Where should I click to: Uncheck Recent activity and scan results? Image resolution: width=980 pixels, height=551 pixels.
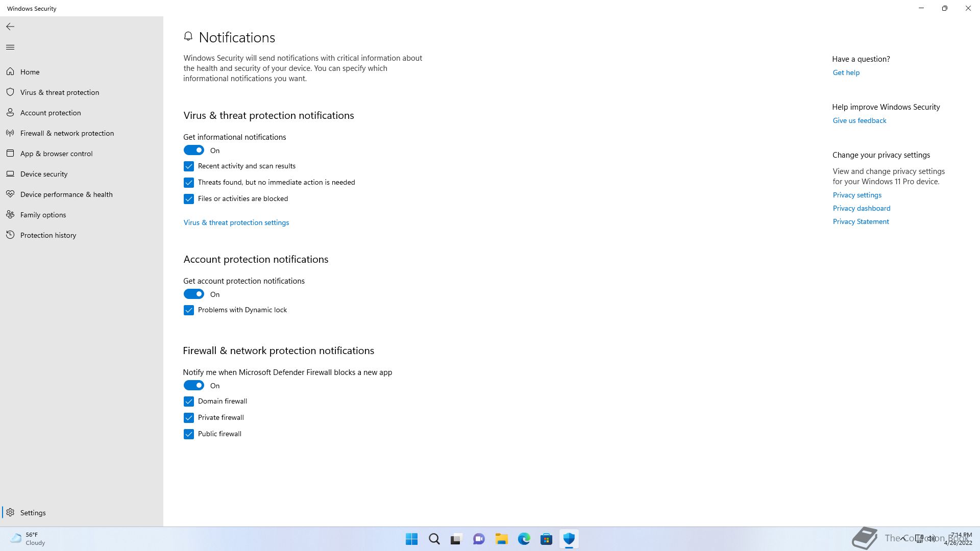[189, 166]
